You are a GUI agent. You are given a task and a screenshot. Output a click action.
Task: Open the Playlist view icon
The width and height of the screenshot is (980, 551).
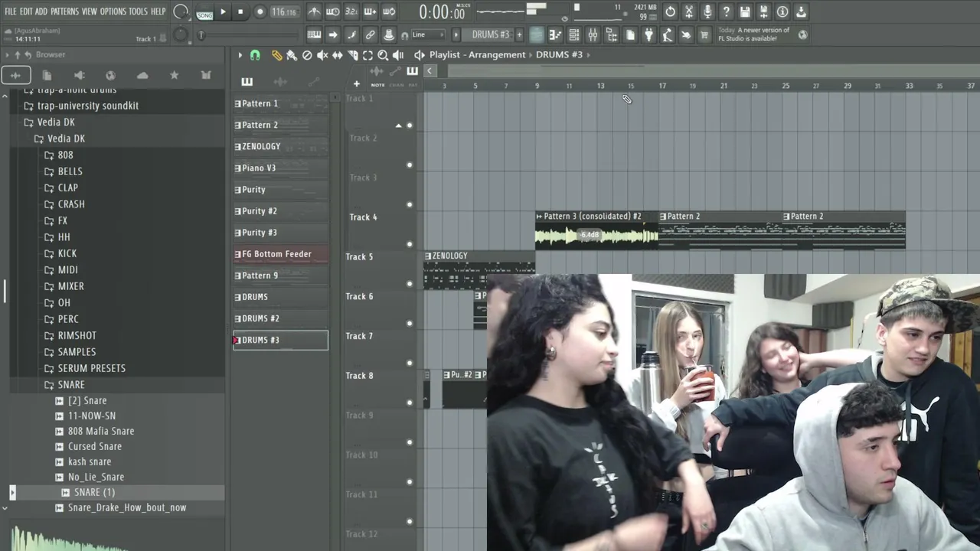point(537,34)
